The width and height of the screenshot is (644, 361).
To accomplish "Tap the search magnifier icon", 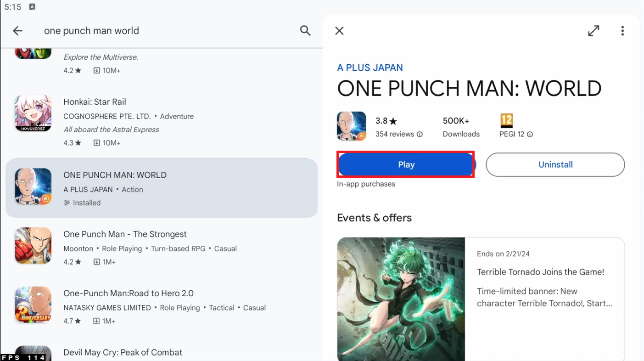I will (305, 30).
